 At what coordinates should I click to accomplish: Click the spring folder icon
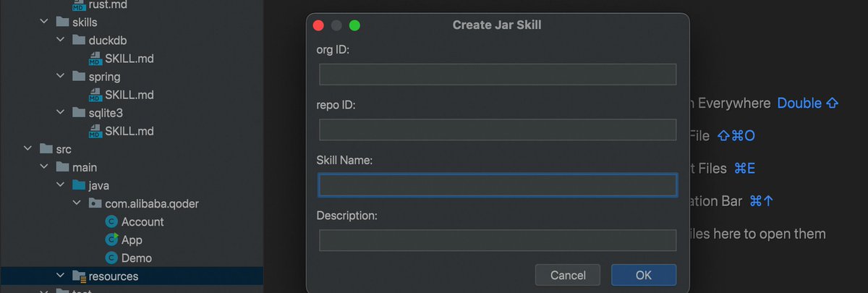click(x=78, y=77)
